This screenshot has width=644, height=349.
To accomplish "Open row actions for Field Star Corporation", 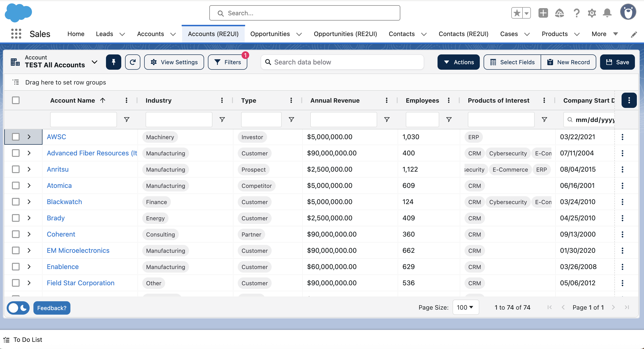I will 623,283.
